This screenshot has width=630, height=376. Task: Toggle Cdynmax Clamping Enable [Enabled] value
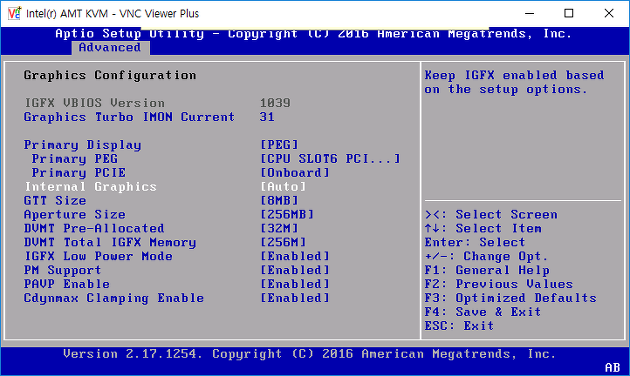pyautogui.click(x=295, y=298)
